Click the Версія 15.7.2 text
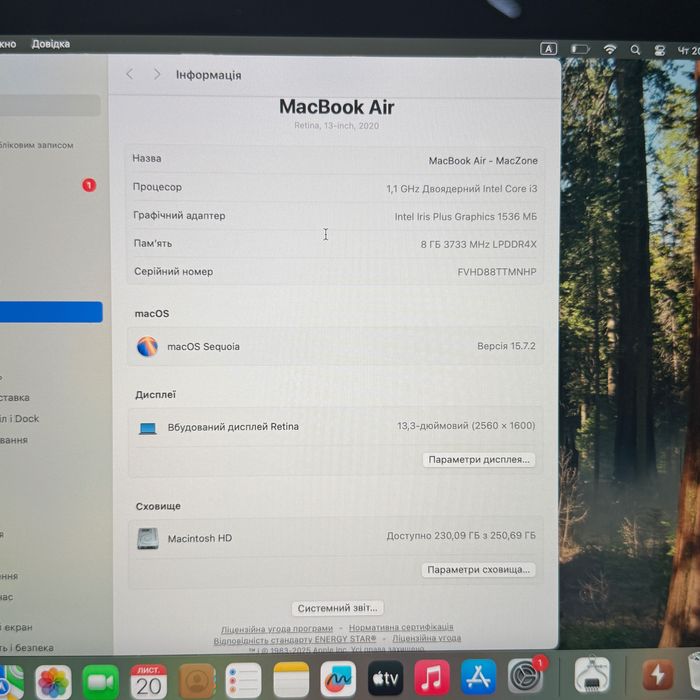700x700 pixels. pyautogui.click(x=506, y=346)
